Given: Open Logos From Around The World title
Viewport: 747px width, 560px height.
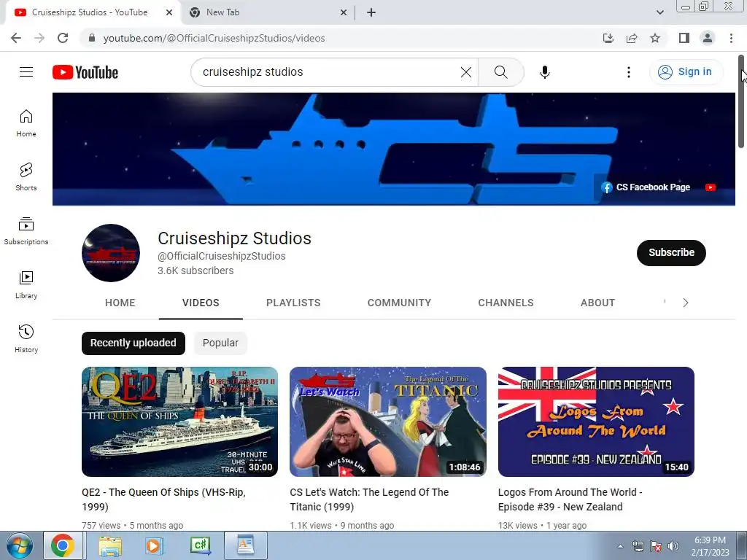Looking at the screenshot, I should click(x=570, y=499).
